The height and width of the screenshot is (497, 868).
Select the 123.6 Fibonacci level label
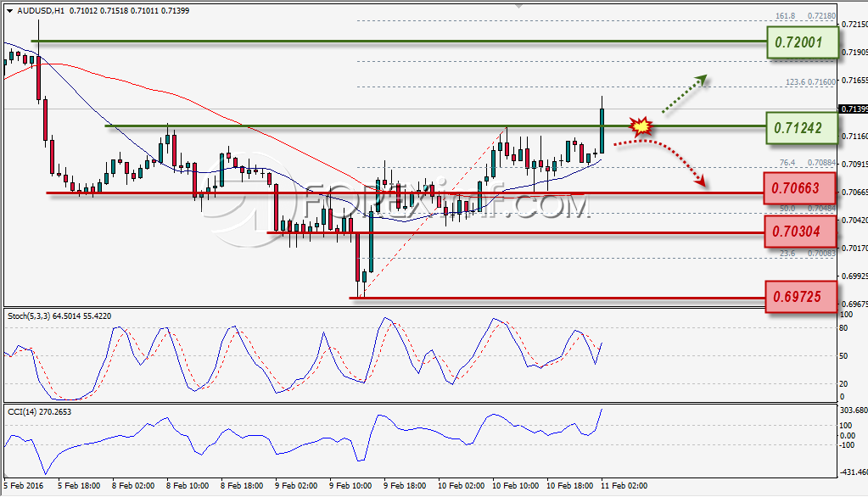point(796,82)
